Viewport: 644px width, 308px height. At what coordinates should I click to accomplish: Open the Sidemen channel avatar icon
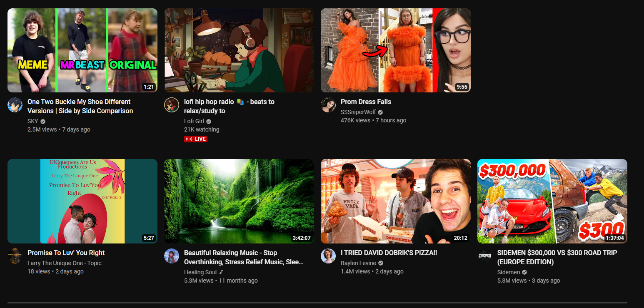485,255
